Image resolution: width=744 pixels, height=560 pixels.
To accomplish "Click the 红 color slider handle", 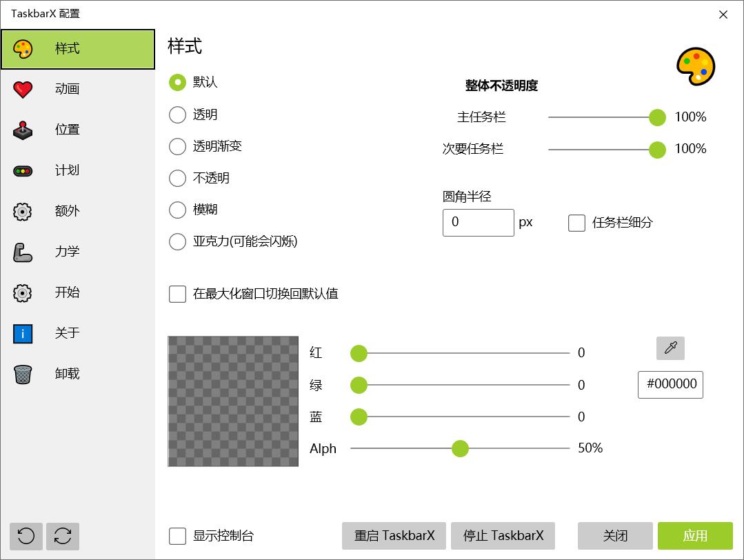I will [359, 353].
